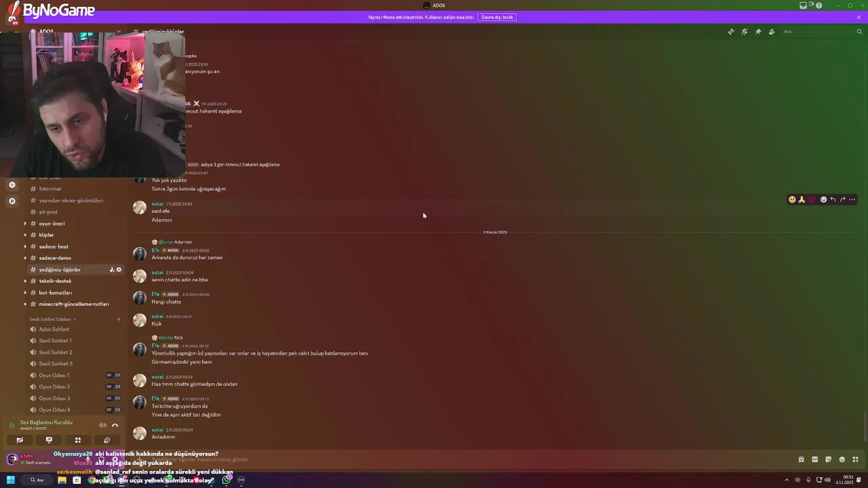Open apps icon in message bar

[855, 460]
